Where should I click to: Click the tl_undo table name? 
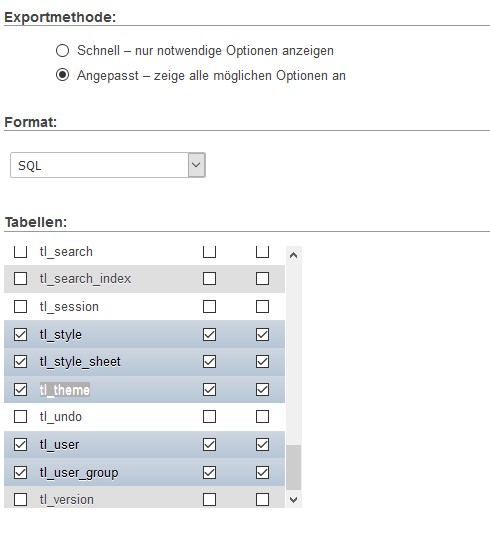click(x=61, y=417)
